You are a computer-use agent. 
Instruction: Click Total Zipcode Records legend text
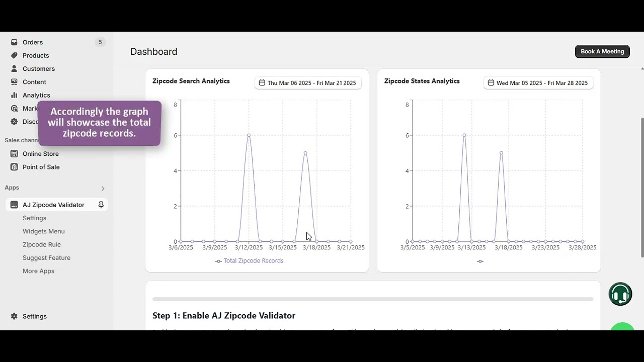[254, 261]
